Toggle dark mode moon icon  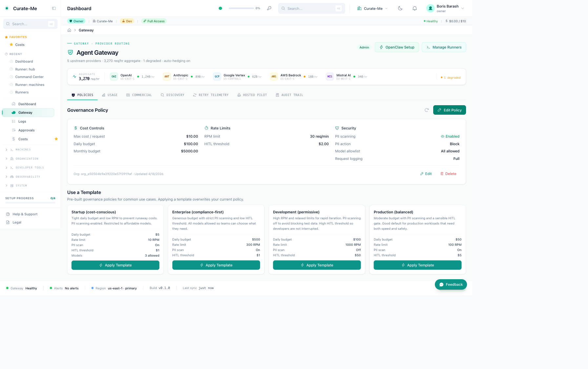point(400,9)
